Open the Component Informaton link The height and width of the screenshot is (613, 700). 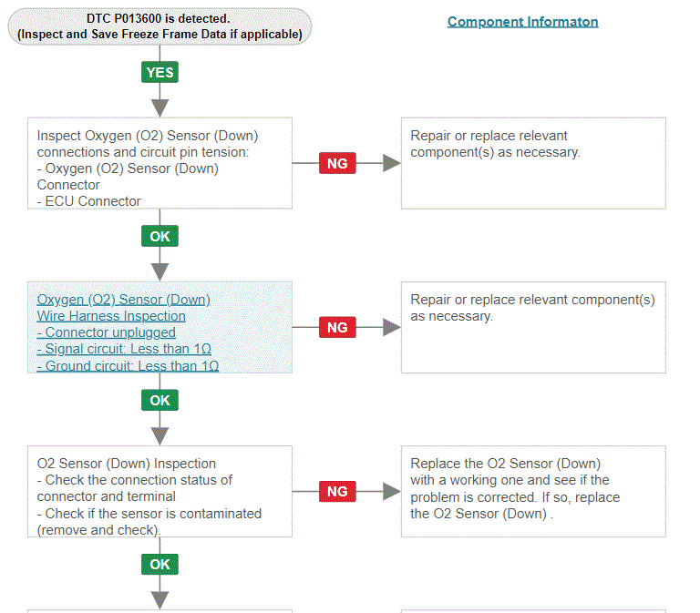(523, 22)
